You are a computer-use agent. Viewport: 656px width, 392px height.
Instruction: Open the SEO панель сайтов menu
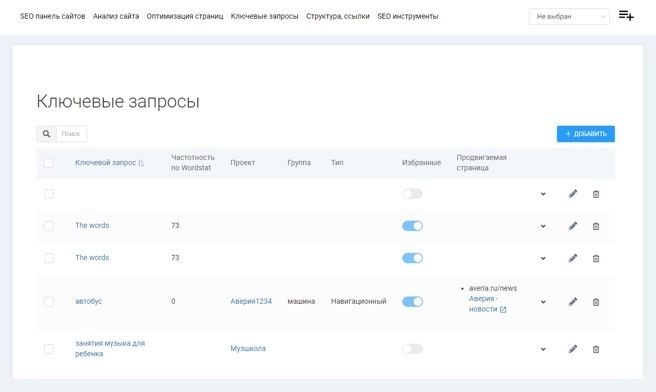(x=53, y=16)
